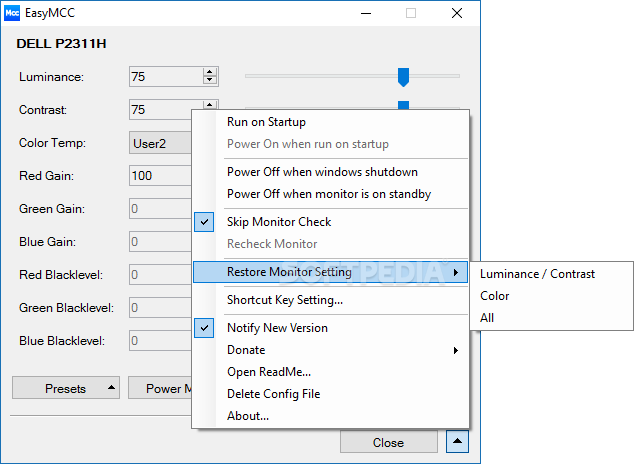The height and width of the screenshot is (464, 634).
Task: Increase Luminance with the up spinner arrow
Action: pyautogui.click(x=209, y=72)
